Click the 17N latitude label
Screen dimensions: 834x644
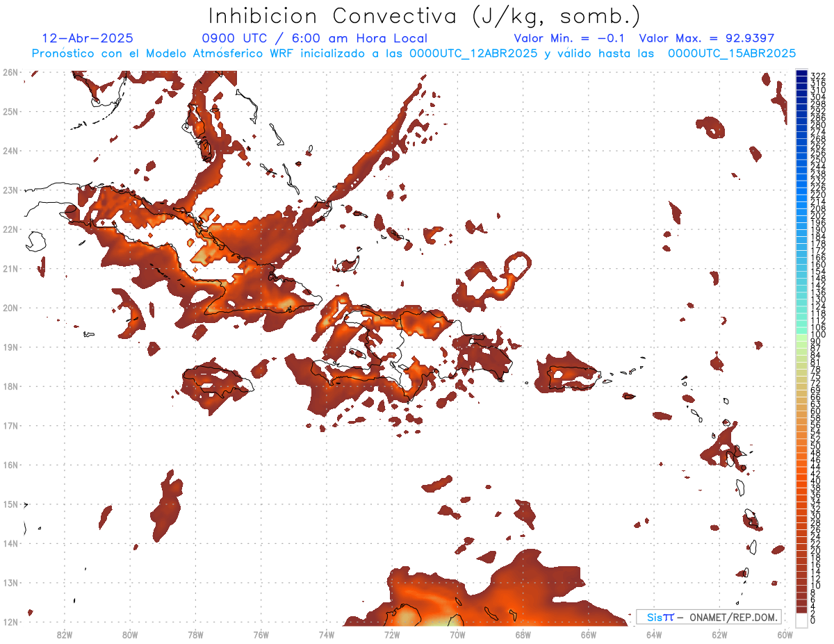[10, 425]
